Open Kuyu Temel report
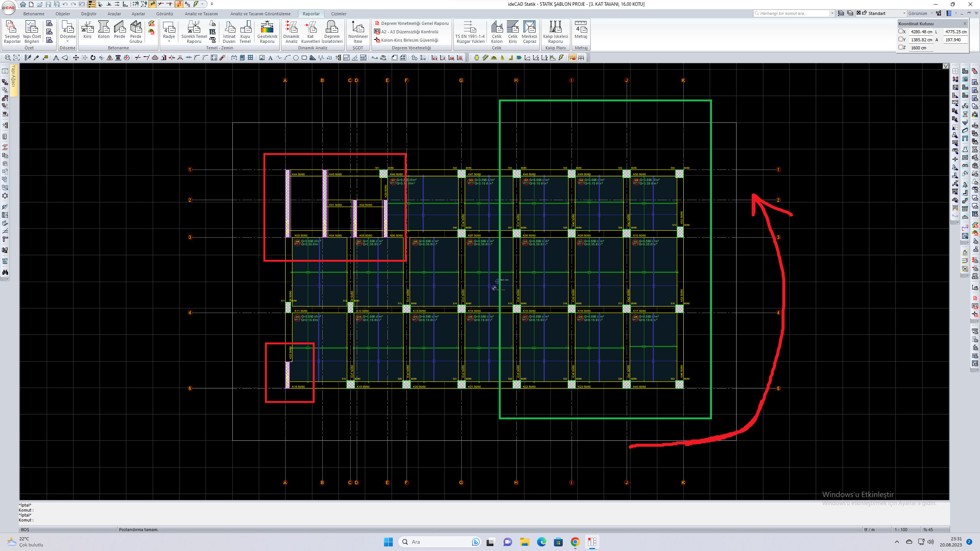 (x=245, y=32)
